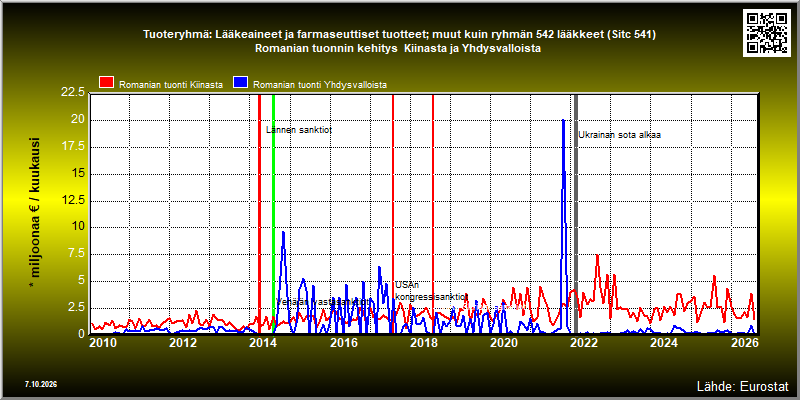Click y-axis value 22.5
The height and width of the screenshot is (400, 800).
pyautogui.click(x=72, y=93)
